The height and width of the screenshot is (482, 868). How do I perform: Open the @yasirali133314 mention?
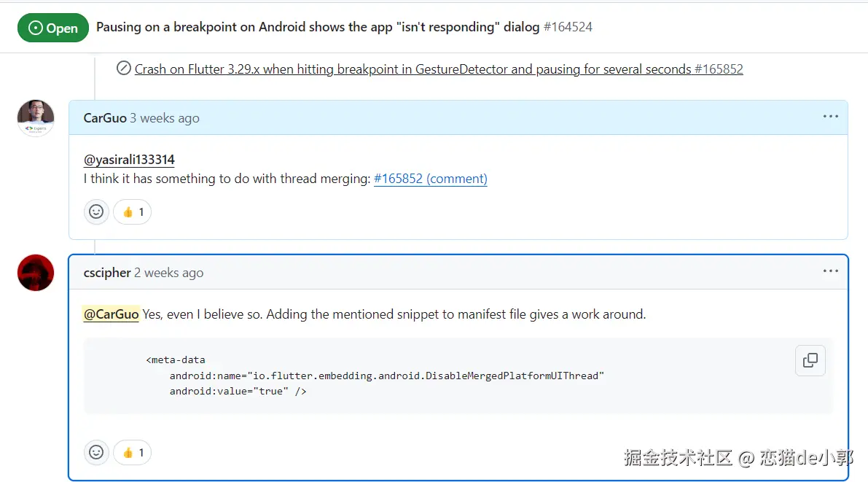[129, 160]
